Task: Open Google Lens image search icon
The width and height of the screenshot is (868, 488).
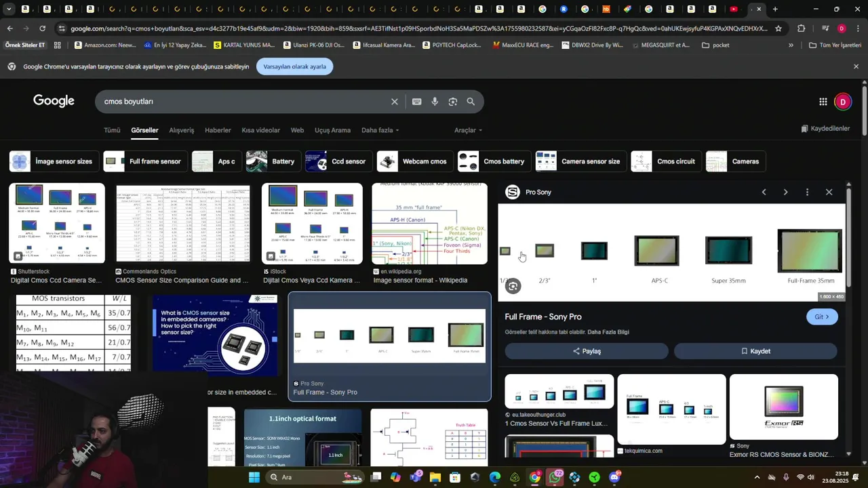Action: pos(453,102)
